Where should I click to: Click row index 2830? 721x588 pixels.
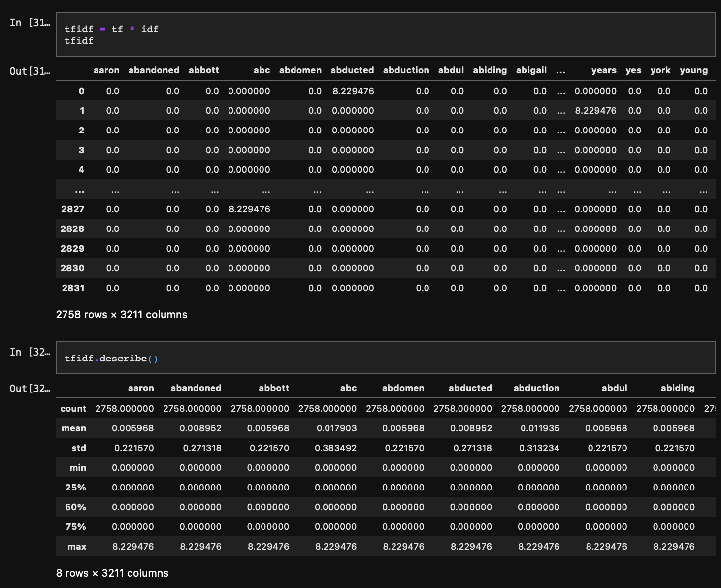coord(72,268)
